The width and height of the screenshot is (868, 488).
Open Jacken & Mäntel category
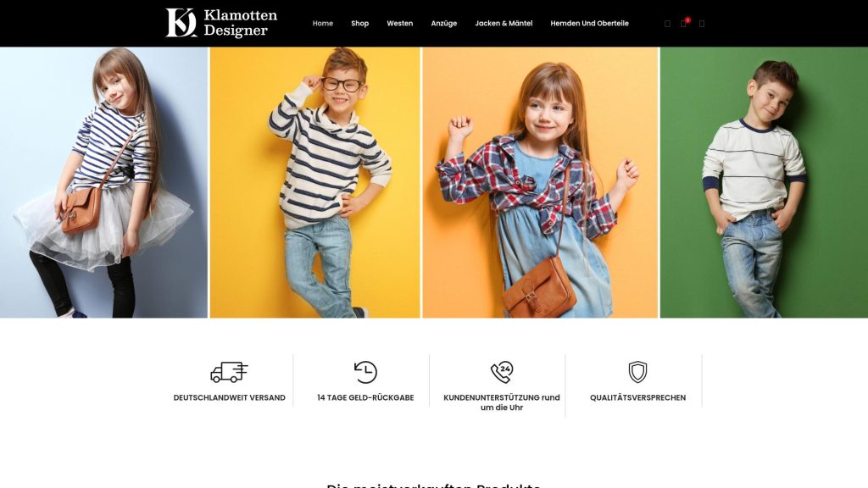[504, 23]
